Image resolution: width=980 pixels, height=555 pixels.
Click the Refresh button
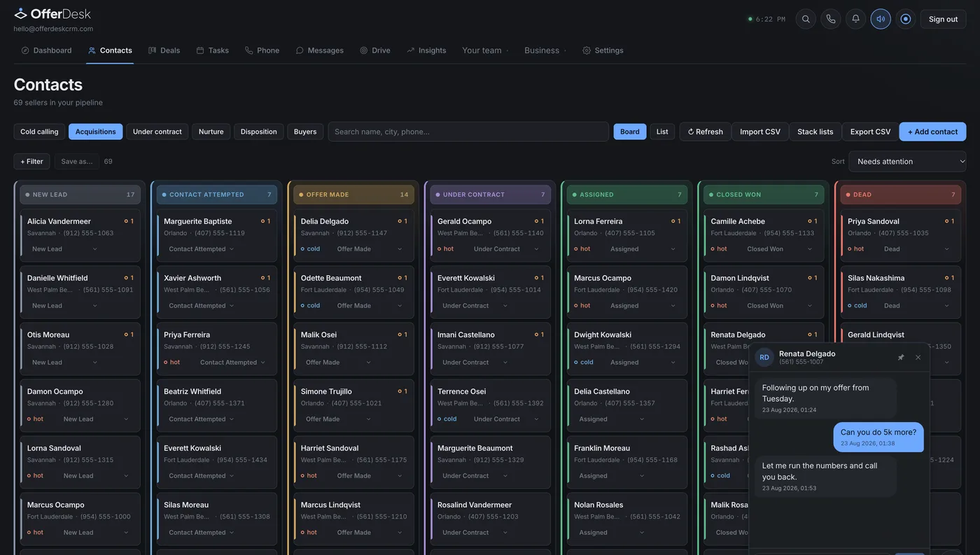pos(706,132)
